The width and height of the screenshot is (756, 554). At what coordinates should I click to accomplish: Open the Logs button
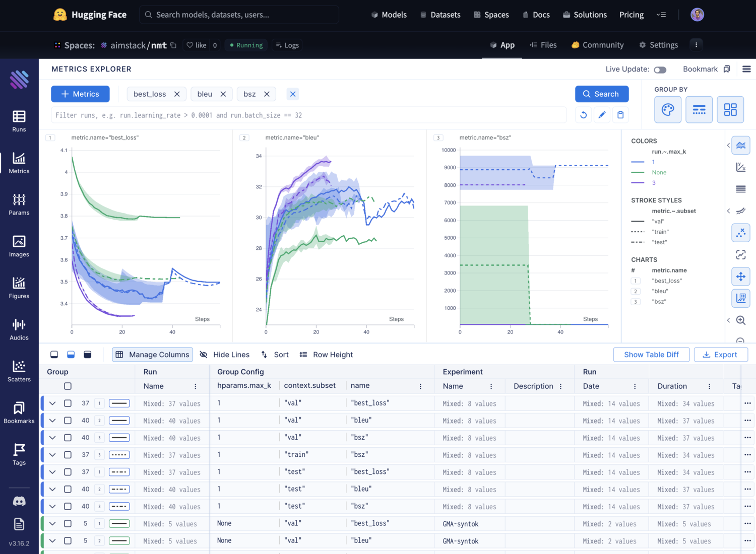tap(287, 45)
